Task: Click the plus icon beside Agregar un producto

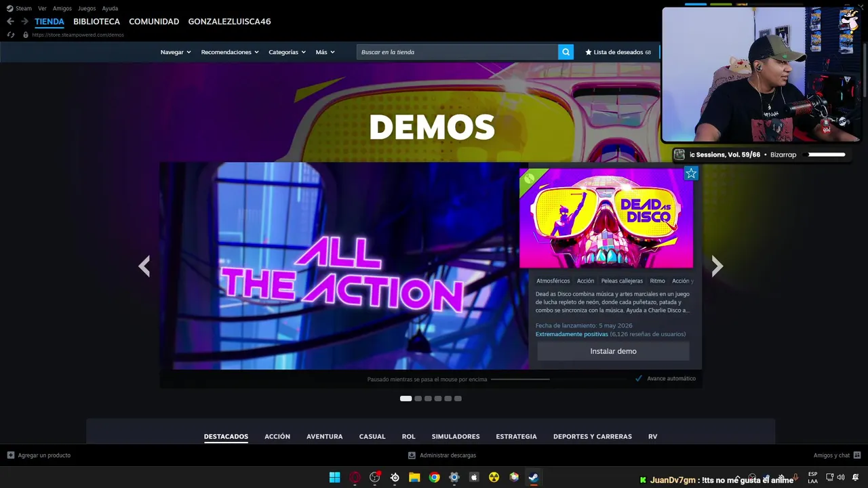Action: 10,455
